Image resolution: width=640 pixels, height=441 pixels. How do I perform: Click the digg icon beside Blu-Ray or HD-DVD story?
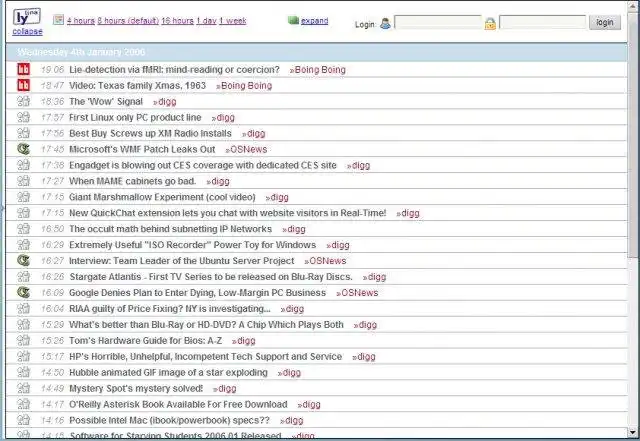(x=24, y=324)
